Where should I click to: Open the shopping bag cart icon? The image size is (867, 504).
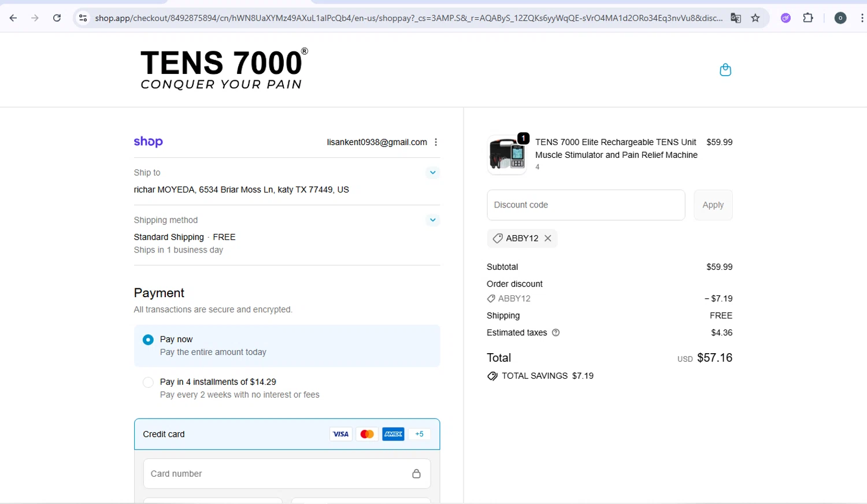(725, 70)
